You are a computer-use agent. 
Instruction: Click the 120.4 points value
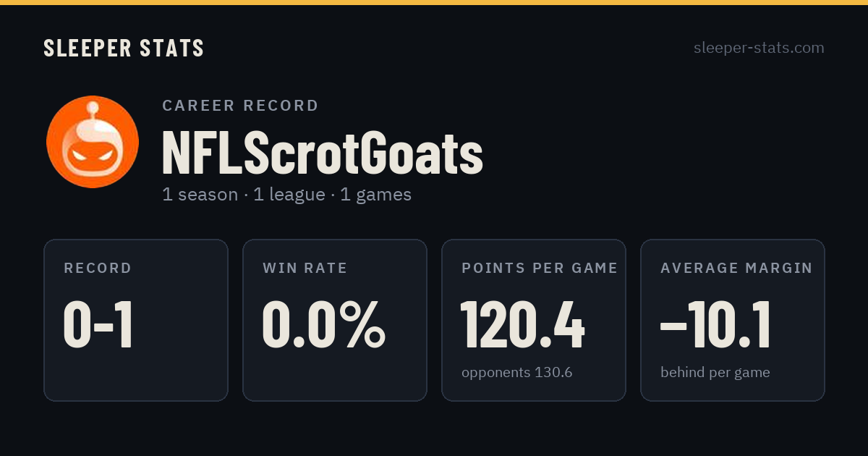click(x=523, y=326)
